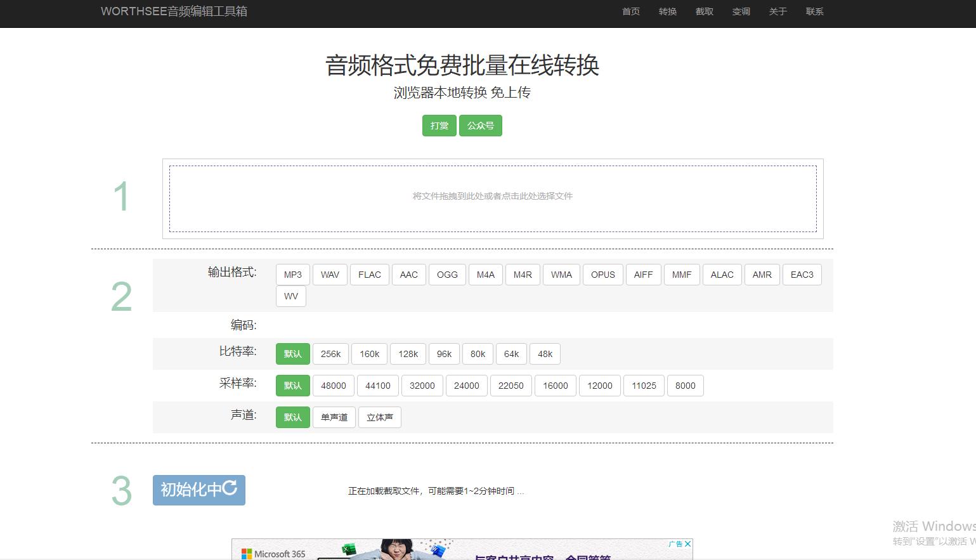This screenshot has width=976, height=560.
Task: Select FLAC as output format
Action: (369, 275)
